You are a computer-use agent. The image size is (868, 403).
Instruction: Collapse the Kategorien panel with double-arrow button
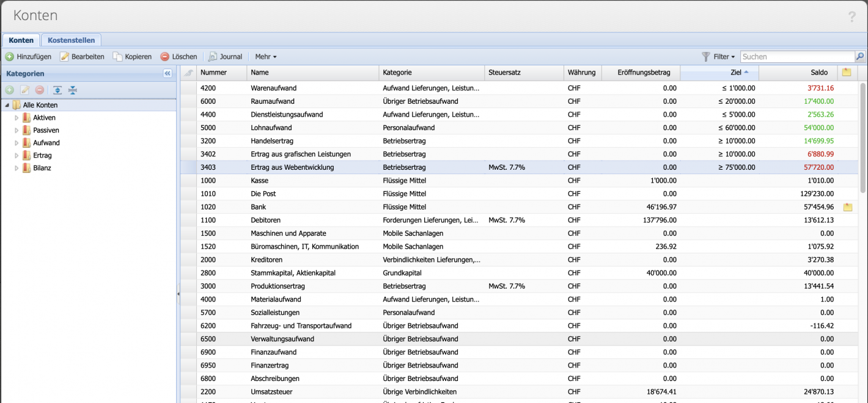click(166, 73)
